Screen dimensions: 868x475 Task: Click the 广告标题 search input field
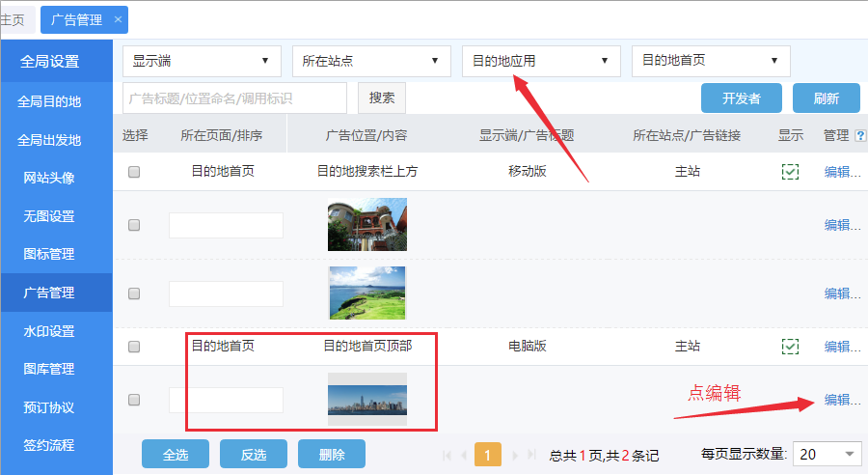pyautogui.click(x=234, y=98)
